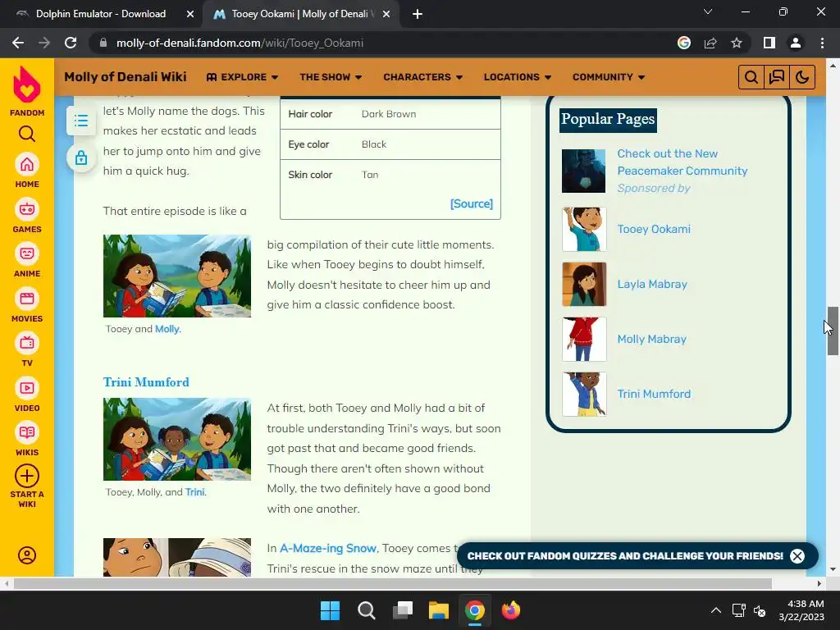Open the Windows Start menu
The width and height of the screenshot is (840, 630).
click(330, 610)
